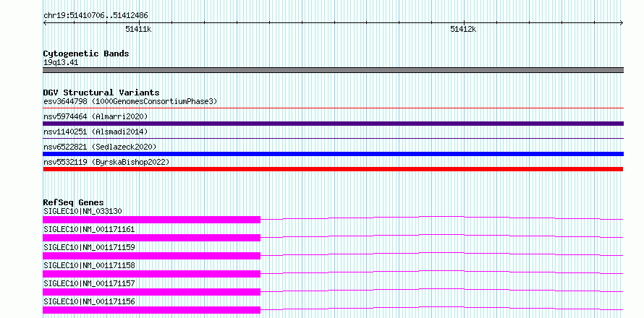The width and height of the screenshot is (644, 318).
Task: Open variant nsv6522821 (Sedlazeck2020) label
Action: click(x=100, y=147)
